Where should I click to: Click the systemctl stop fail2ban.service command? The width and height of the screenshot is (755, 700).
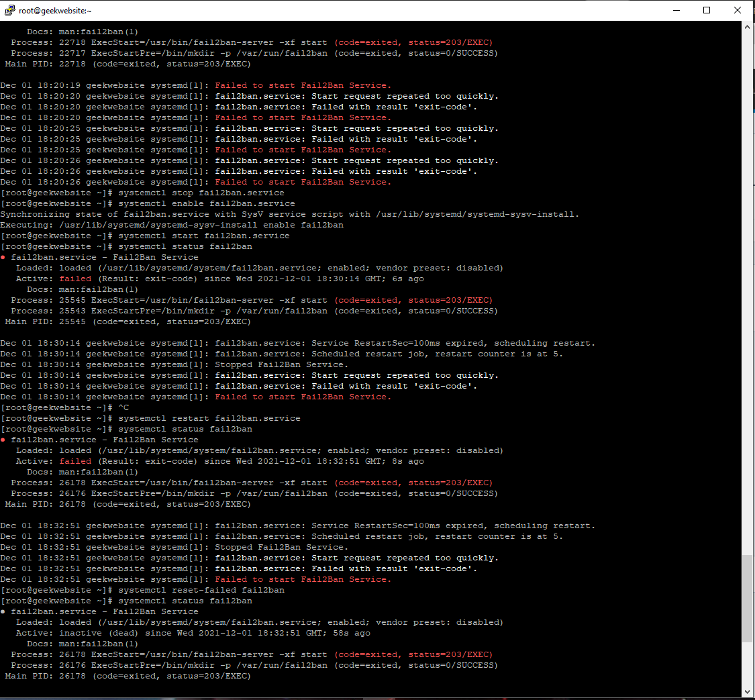click(x=201, y=193)
